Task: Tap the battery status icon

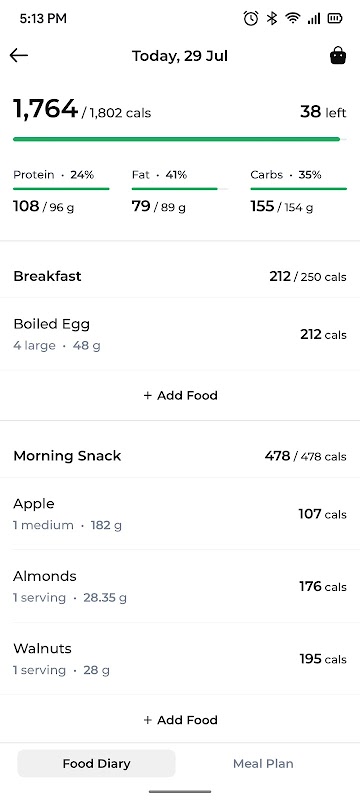Action: pyautogui.click(x=335, y=19)
